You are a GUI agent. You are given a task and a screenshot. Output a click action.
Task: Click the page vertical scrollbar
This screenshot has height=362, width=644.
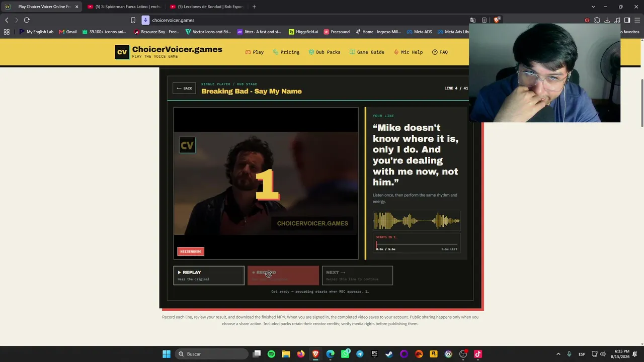(641, 103)
